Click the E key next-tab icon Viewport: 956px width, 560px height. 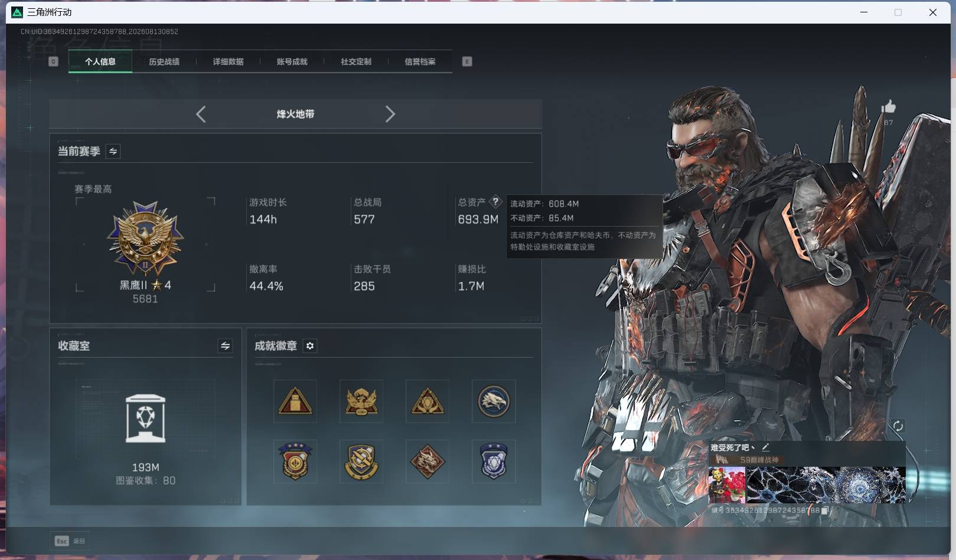[467, 61]
